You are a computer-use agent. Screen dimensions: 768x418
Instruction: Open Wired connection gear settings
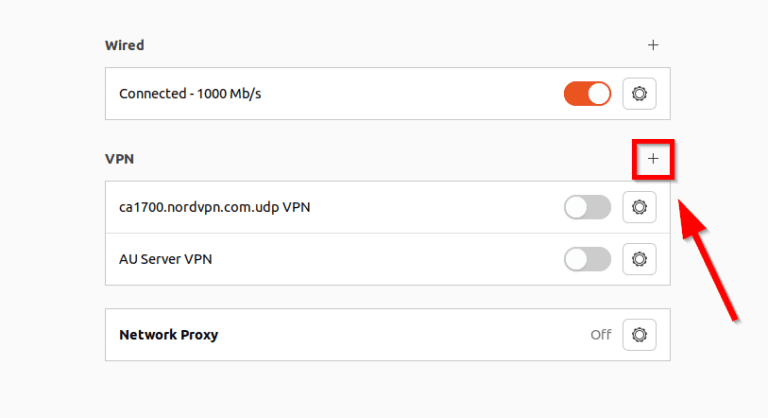click(639, 94)
